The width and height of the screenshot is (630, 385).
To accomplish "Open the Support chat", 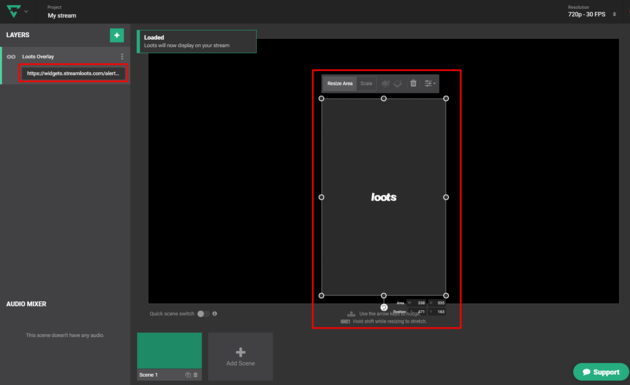I will [601, 372].
